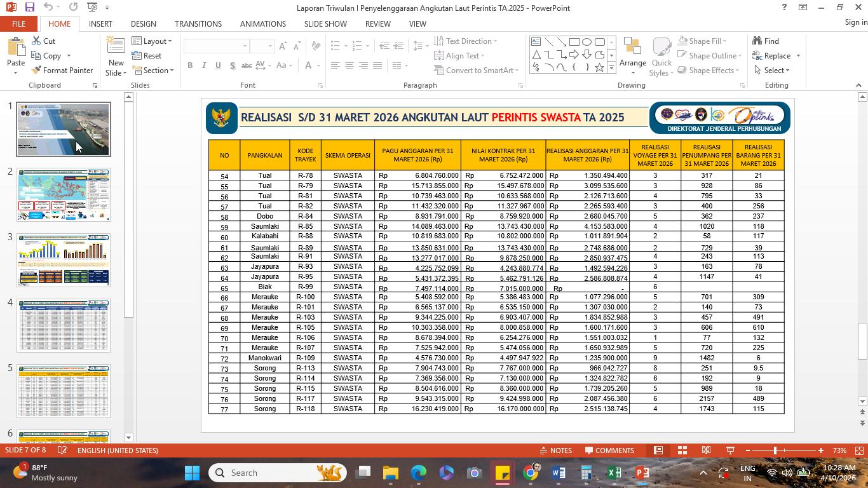This screenshot has height=488, width=868.
Task: Open the font name combo box
Action: tap(216, 46)
